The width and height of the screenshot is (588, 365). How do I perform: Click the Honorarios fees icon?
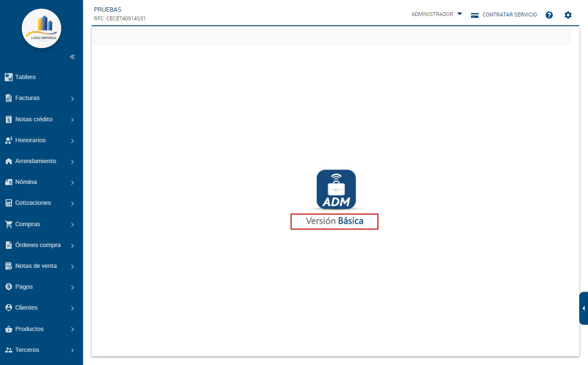point(8,140)
